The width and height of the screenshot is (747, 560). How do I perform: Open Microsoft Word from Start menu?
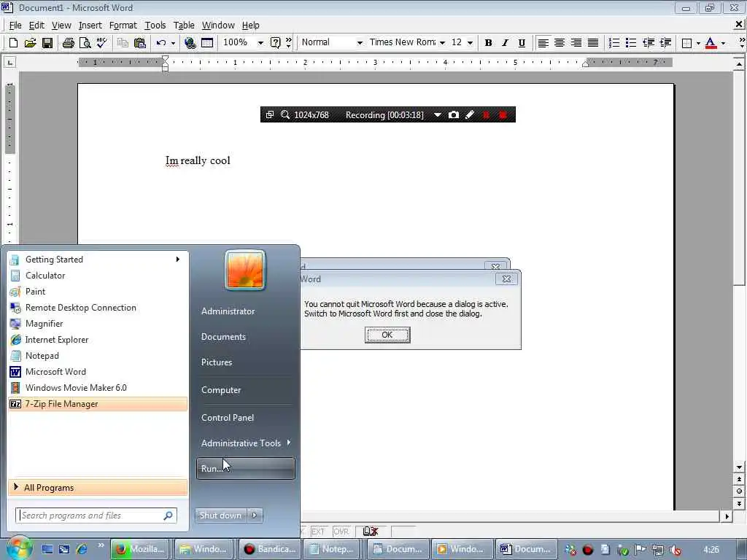point(98,372)
